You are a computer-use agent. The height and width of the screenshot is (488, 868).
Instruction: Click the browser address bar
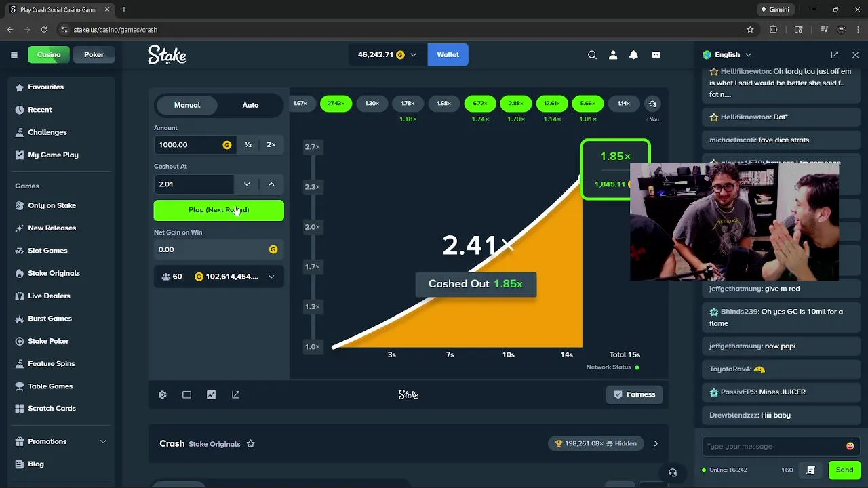pos(400,30)
